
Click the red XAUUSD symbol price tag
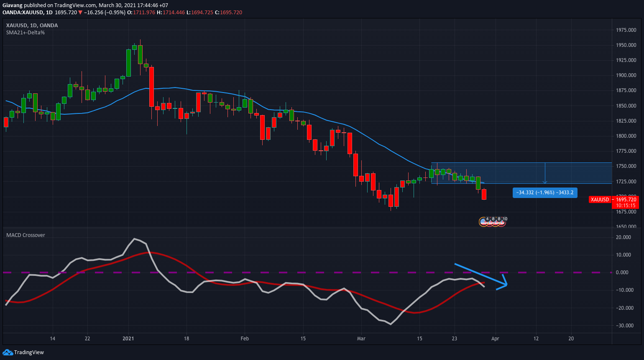click(x=600, y=200)
